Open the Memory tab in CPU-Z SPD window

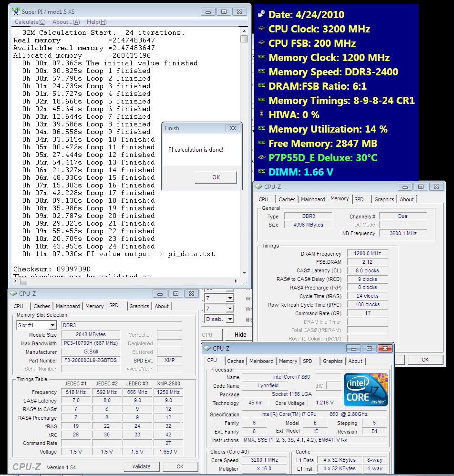coord(94,306)
